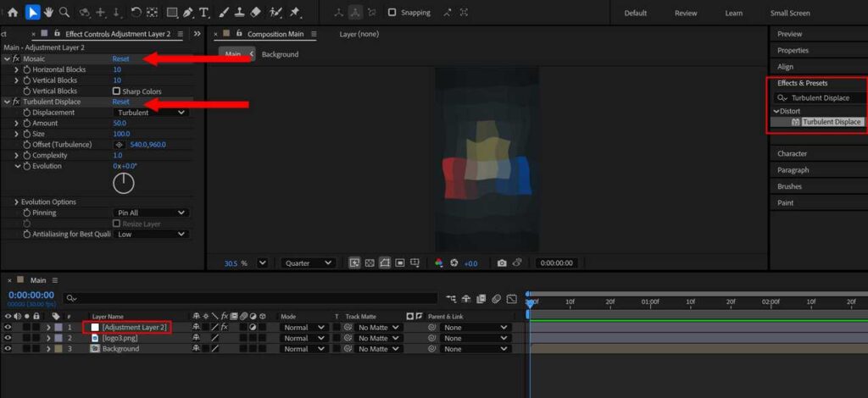
Task: Open the graph editor in timeline
Action: click(512, 299)
